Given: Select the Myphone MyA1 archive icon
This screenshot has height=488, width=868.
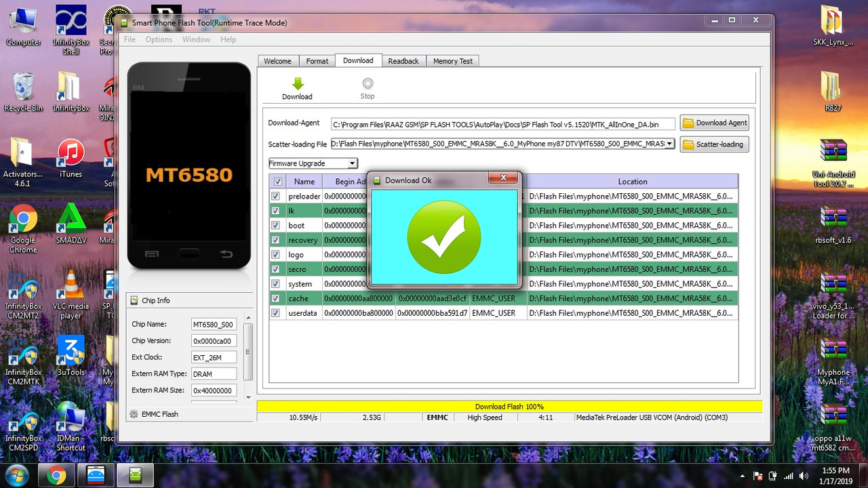Looking at the screenshot, I should pyautogui.click(x=833, y=362).
